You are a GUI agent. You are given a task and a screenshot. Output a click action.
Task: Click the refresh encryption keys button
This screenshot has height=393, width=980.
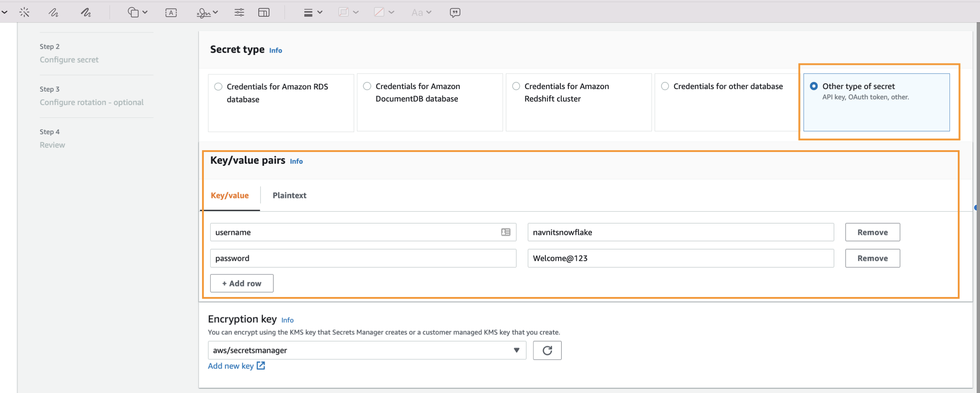547,350
